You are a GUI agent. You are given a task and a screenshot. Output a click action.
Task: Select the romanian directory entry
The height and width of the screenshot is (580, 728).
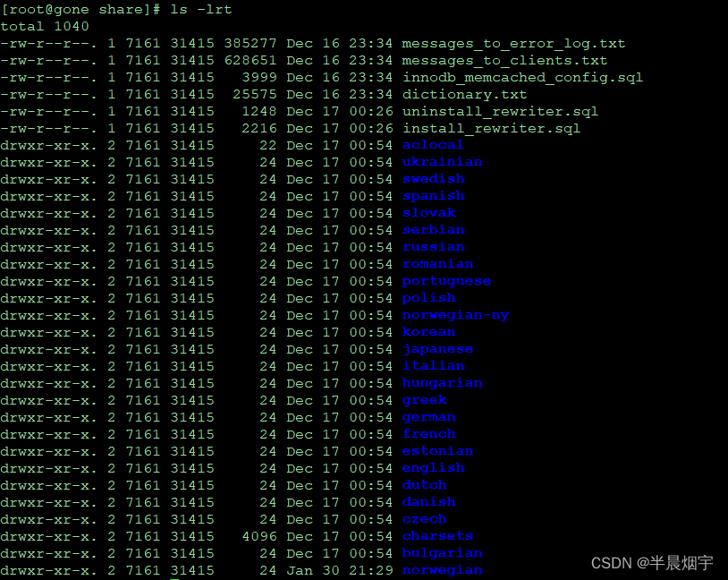[x=438, y=264]
